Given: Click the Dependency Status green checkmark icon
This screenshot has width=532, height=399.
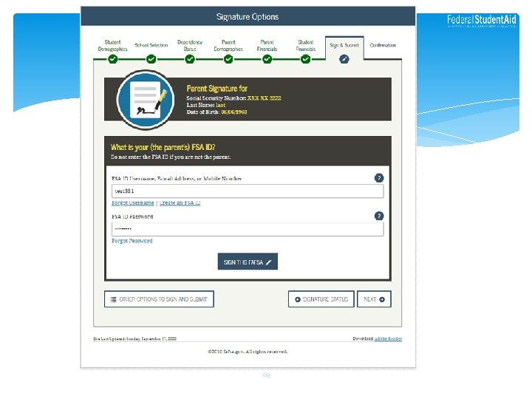Looking at the screenshot, I should pyautogui.click(x=190, y=59).
